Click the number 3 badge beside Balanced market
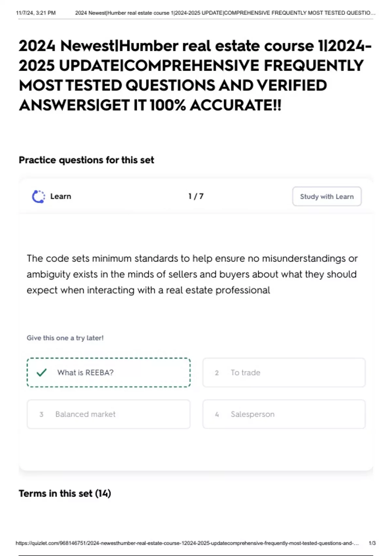The width and height of the screenshot is (392, 556). [41, 414]
